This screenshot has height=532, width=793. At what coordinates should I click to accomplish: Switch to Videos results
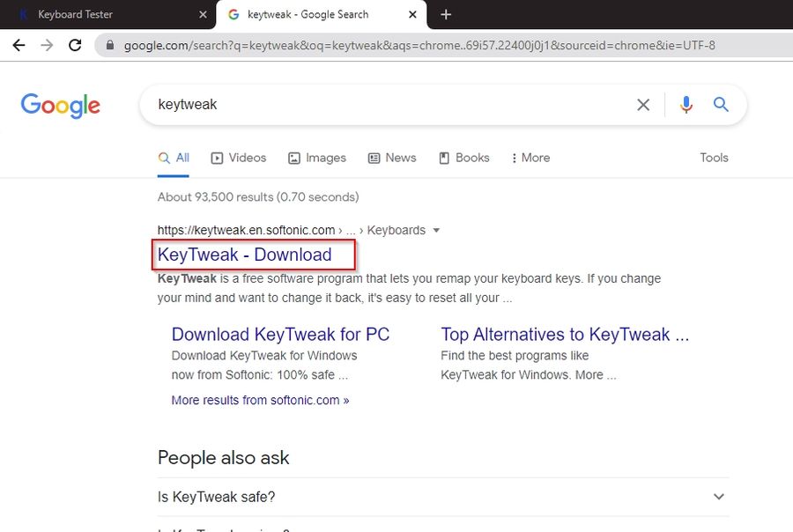(238, 158)
